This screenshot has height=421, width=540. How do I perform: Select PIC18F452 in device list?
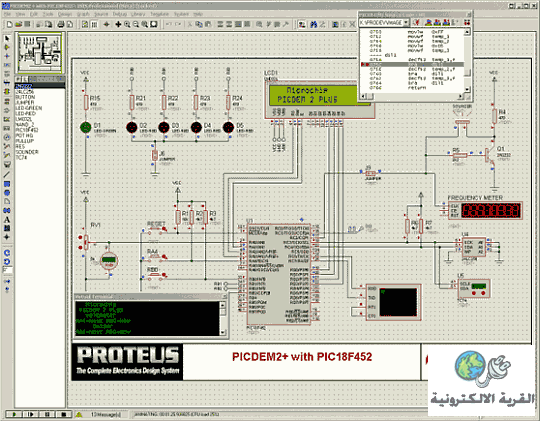[27, 130]
